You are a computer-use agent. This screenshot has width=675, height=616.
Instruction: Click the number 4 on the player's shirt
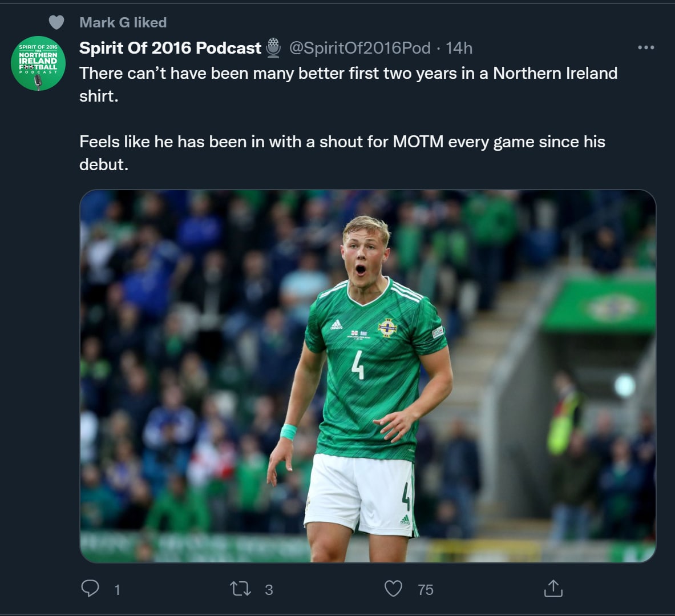[358, 365]
